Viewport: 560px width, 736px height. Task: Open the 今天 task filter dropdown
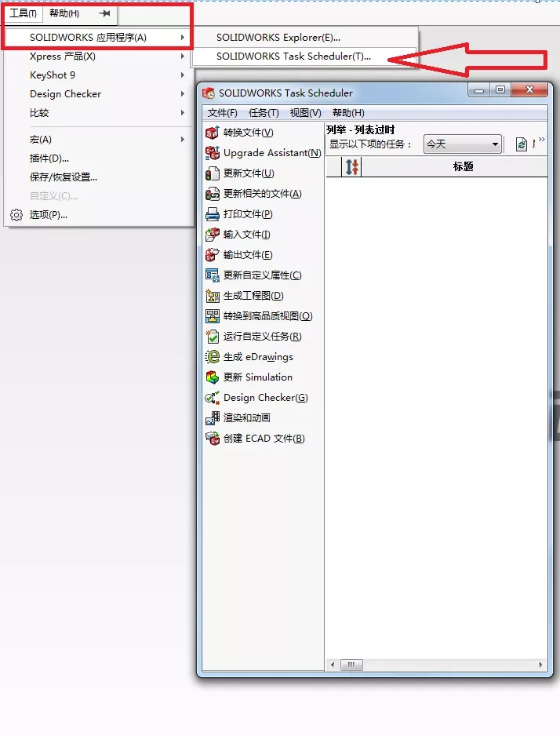coord(463,144)
